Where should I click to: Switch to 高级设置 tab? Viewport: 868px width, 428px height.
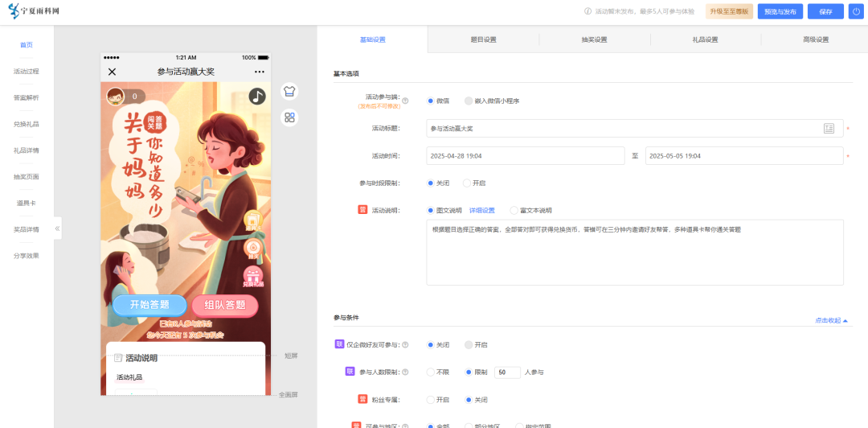point(816,39)
